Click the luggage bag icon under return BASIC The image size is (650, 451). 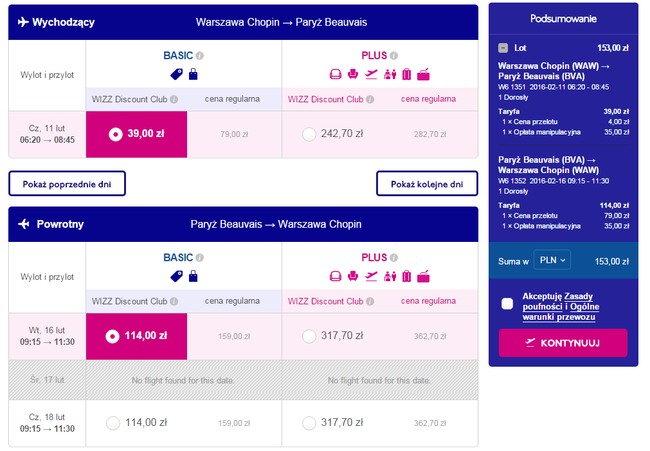[x=193, y=274]
